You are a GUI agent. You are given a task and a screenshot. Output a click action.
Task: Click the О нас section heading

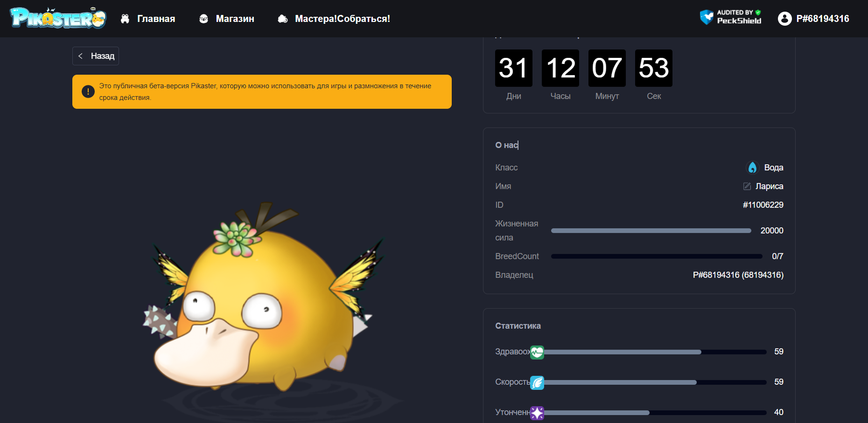click(507, 145)
